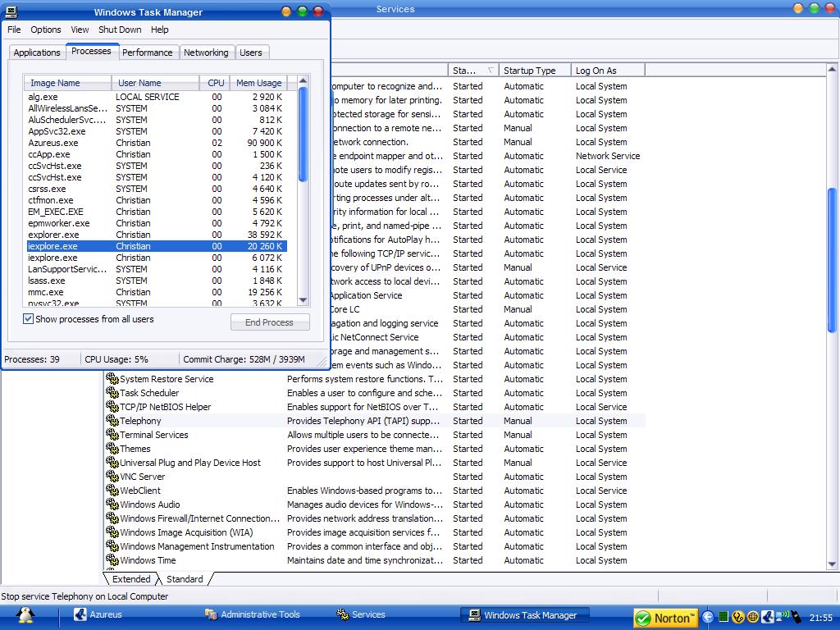The width and height of the screenshot is (840, 630).
Task: Select the ctfmon.exe process row
Action: tap(157, 200)
